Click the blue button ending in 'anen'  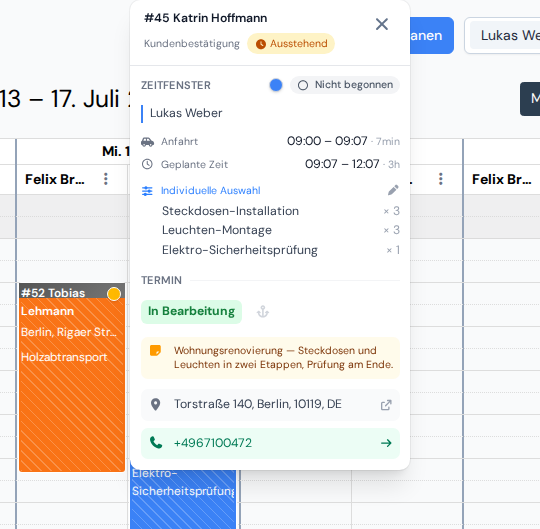432,35
